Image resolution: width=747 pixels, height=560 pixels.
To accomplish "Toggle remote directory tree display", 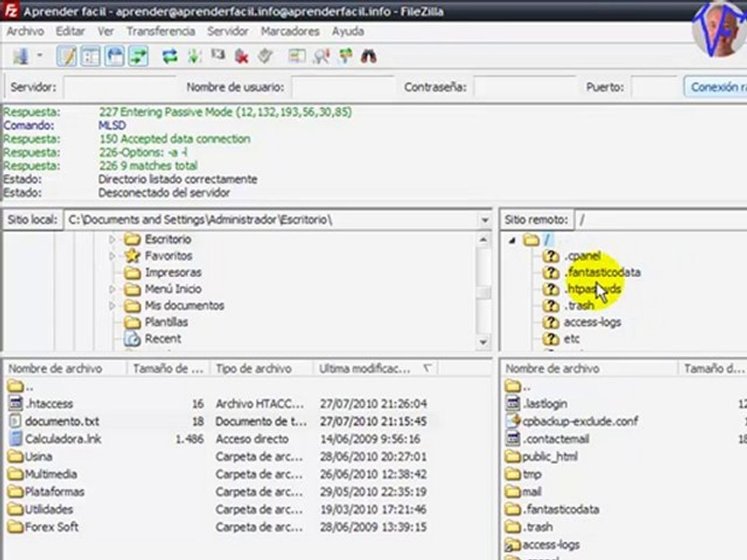I will [x=114, y=57].
